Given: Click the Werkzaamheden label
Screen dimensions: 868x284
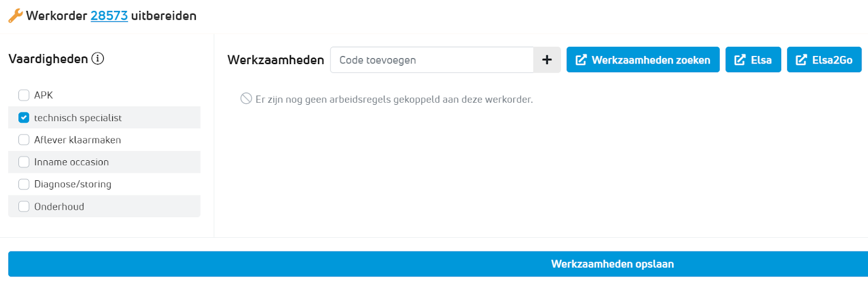Looking at the screenshot, I should click(x=276, y=60).
